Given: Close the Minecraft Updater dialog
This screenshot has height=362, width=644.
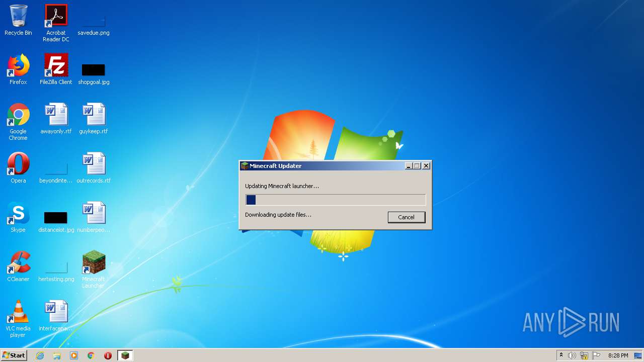Looking at the screenshot, I should point(426,166).
